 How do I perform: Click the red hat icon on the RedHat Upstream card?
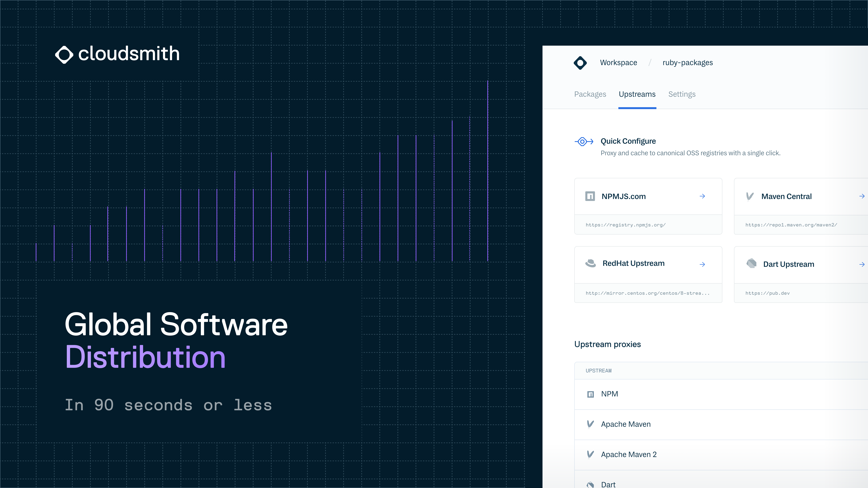click(x=590, y=263)
